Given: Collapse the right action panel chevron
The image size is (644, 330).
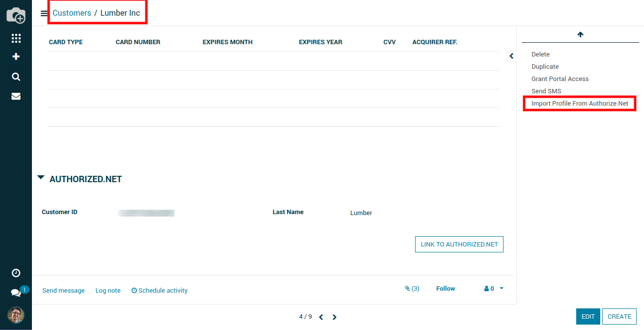Looking at the screenshot, I should pos(511,56).
